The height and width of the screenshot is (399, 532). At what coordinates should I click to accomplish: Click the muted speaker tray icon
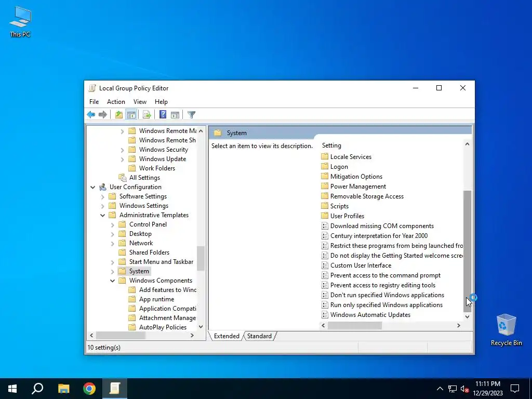[464, 389]
